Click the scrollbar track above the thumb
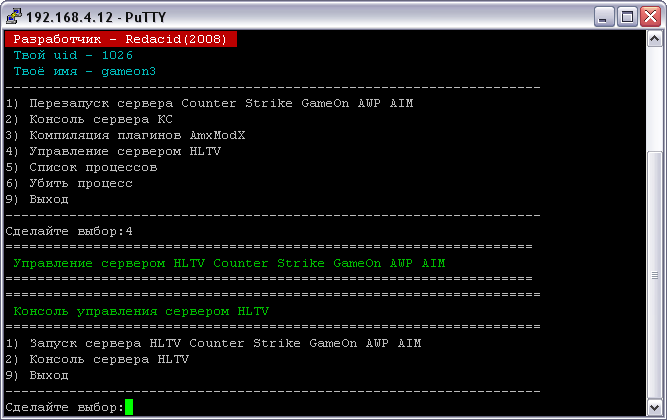 pyautogui.click(x=654, y=99)
